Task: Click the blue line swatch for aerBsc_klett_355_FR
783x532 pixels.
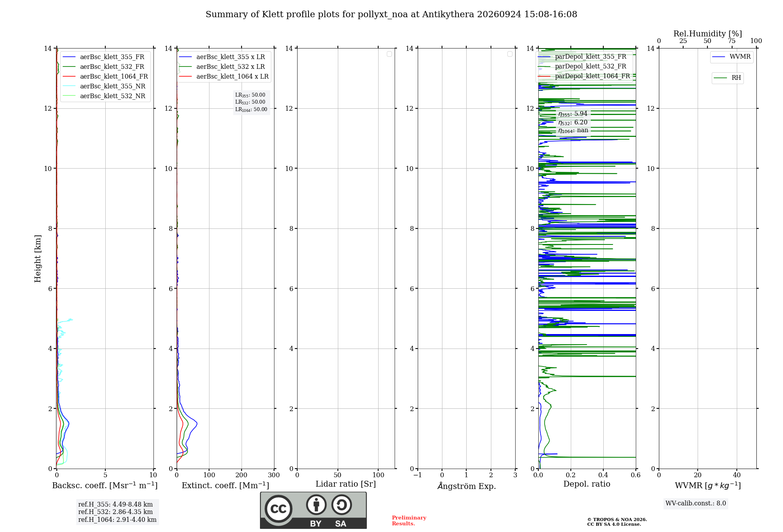Action: pyautogui.click(x=69, y=57)
